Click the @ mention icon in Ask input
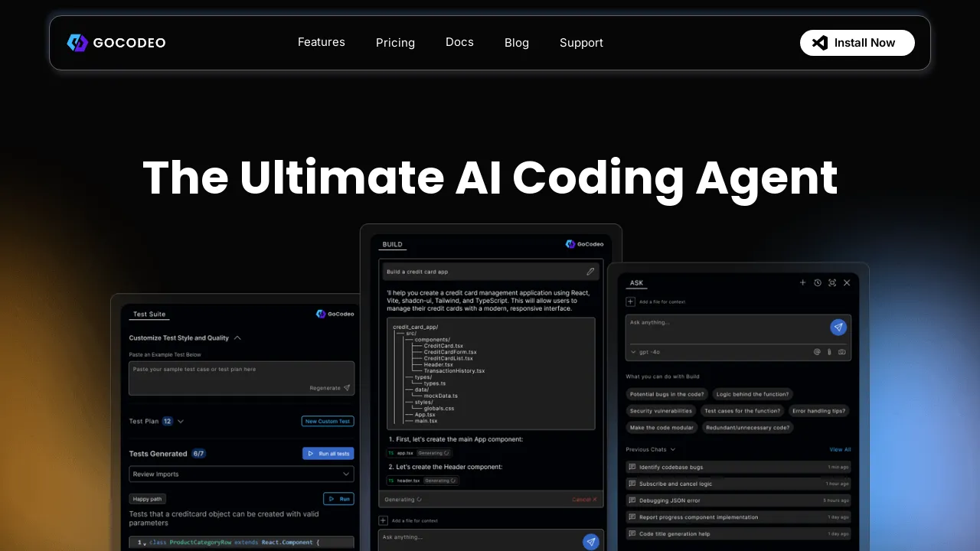Screen dimensions: 980x551 pyautogui.click(x=816, y=352)
